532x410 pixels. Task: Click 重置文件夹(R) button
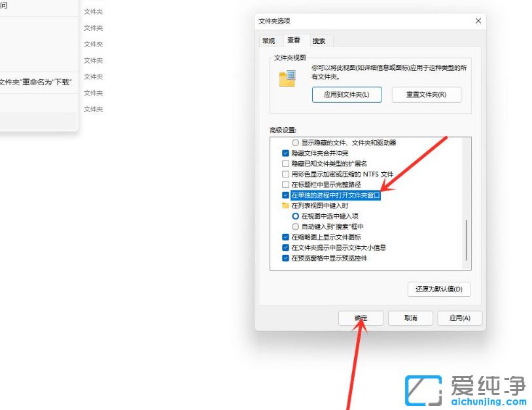pos(426,94)
